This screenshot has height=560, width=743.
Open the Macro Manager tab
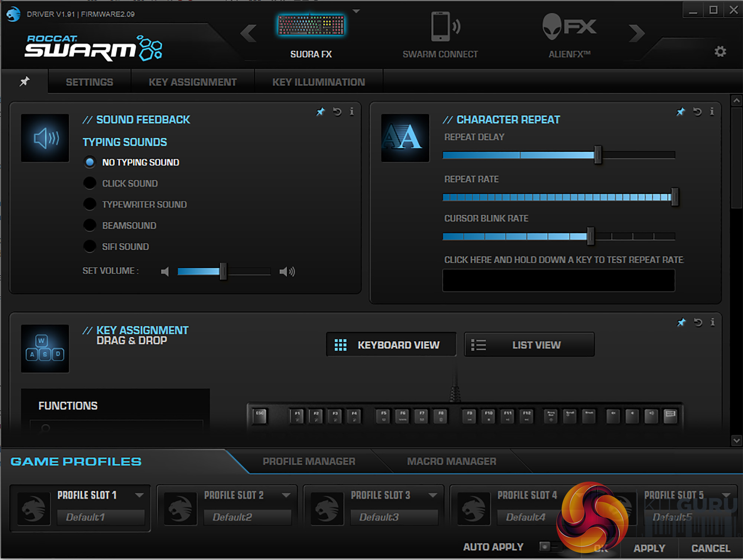451,461
